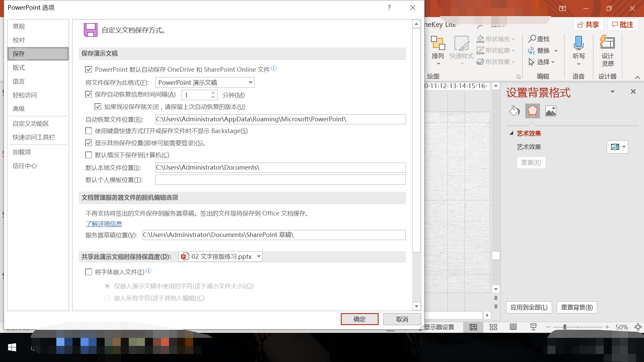The height and width of the screenshot is (362, 644).
Task: Switch to Reading view
Action: pyautogui.click(x=513, y=327)
